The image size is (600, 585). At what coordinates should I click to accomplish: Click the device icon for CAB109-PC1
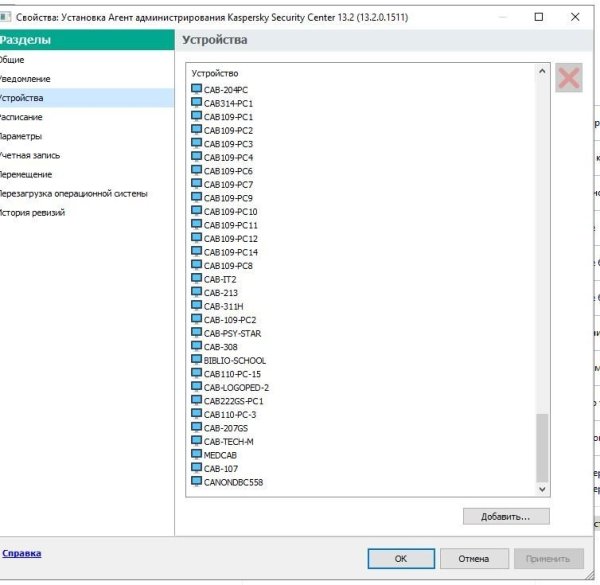coord(196,116)
